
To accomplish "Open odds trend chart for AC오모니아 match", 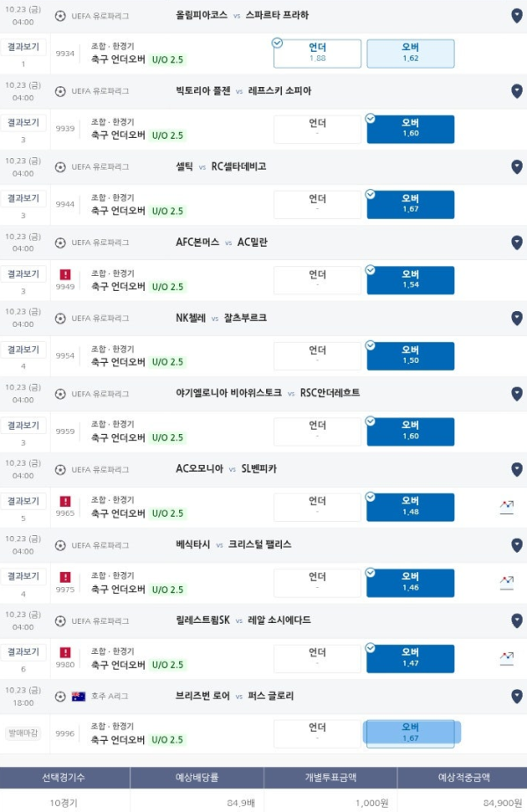I will (507, 506).
